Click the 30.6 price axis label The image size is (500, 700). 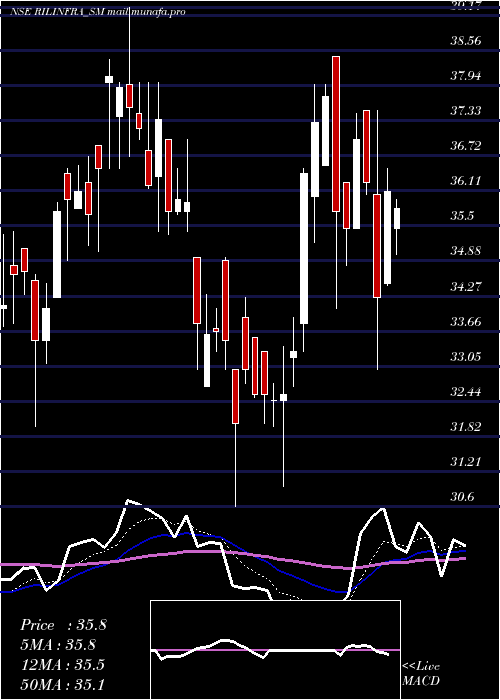click(x=462, y=496)
